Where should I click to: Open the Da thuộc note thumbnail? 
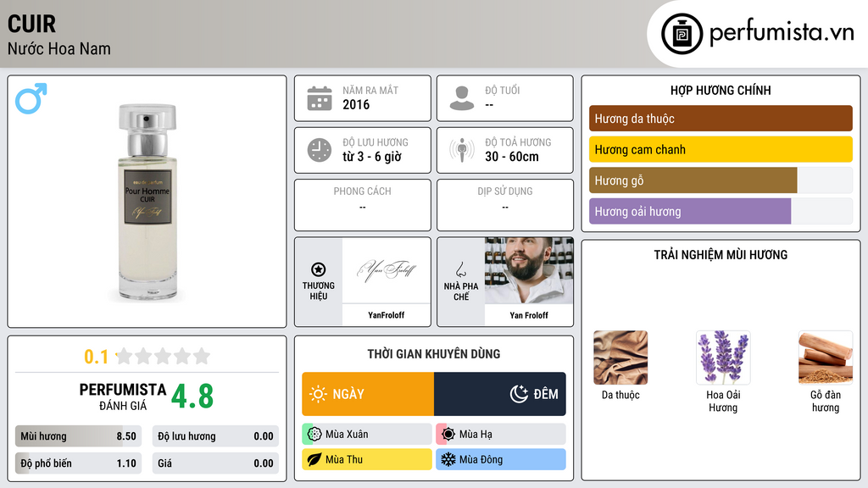[x=620, y=358]
